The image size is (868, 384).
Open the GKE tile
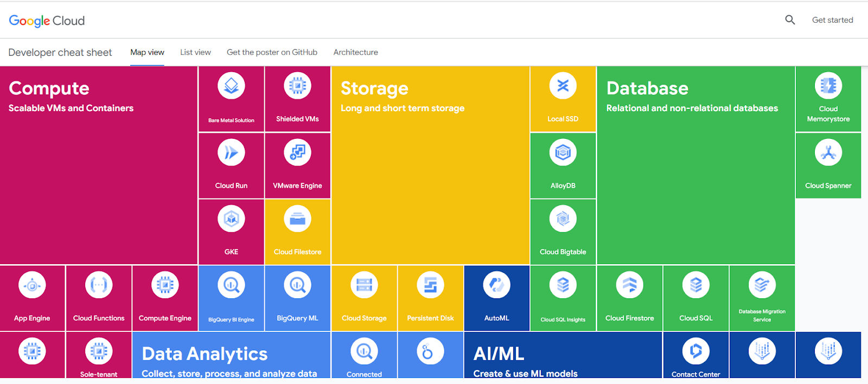coord(231,232)
